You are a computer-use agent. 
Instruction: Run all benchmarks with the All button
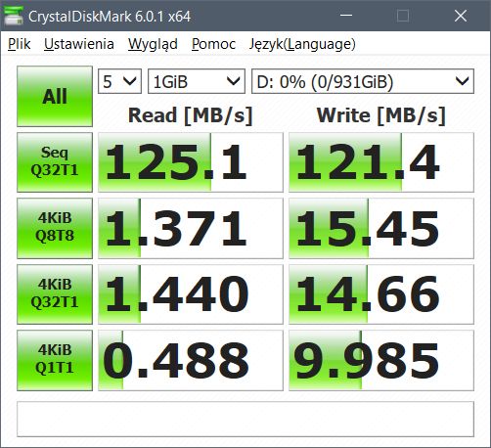[55, 96]
